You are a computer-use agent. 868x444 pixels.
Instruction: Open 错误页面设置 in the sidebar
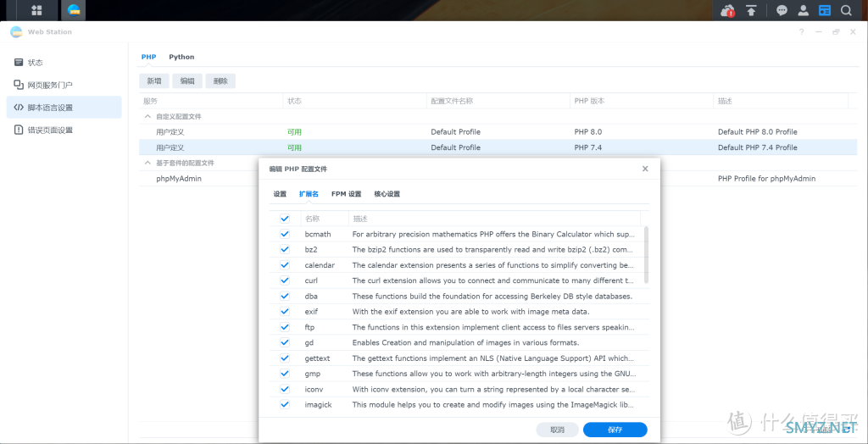click(x=64, y=130)
